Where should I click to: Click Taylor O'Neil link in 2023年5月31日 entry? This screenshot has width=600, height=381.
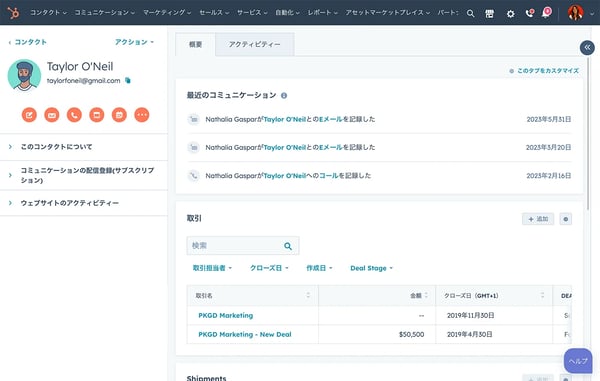point(285,119)
